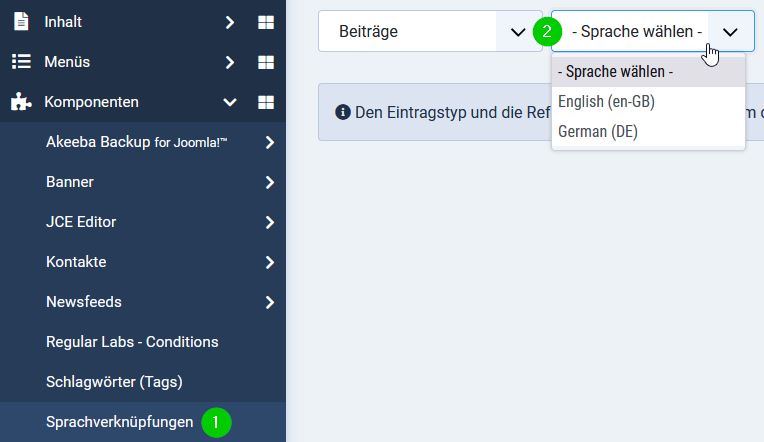
Task: Collapse the Komponenten menu chevron
Action: (230, 102)
